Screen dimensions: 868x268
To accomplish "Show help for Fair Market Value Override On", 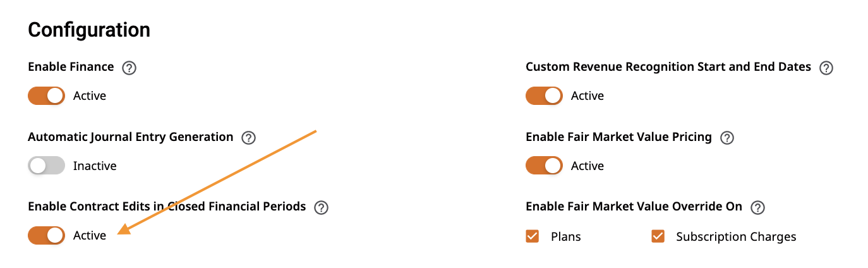I will click(x=757, y=207).
